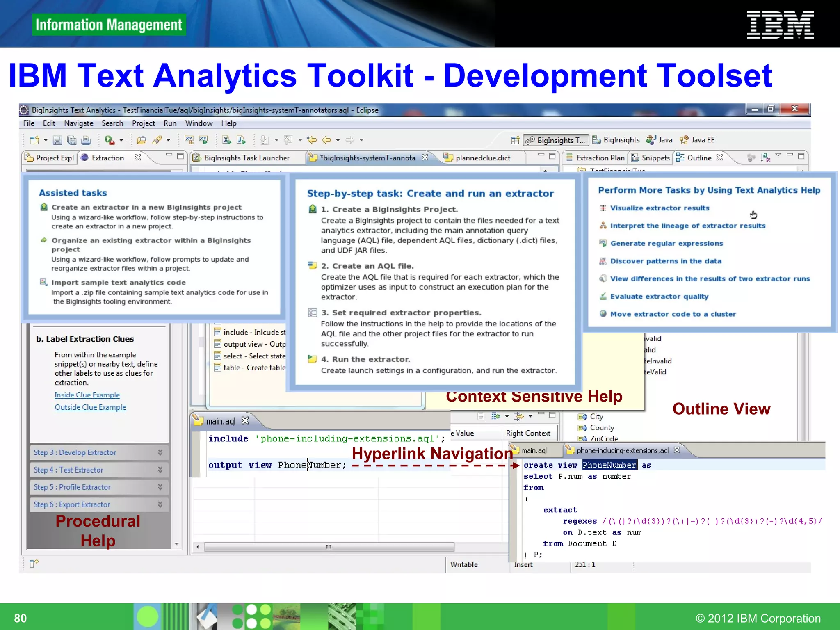This screenshot has height=630, width=840.
Task: Click the Print icon in the toolbar
Action: [x=86, y=140]
